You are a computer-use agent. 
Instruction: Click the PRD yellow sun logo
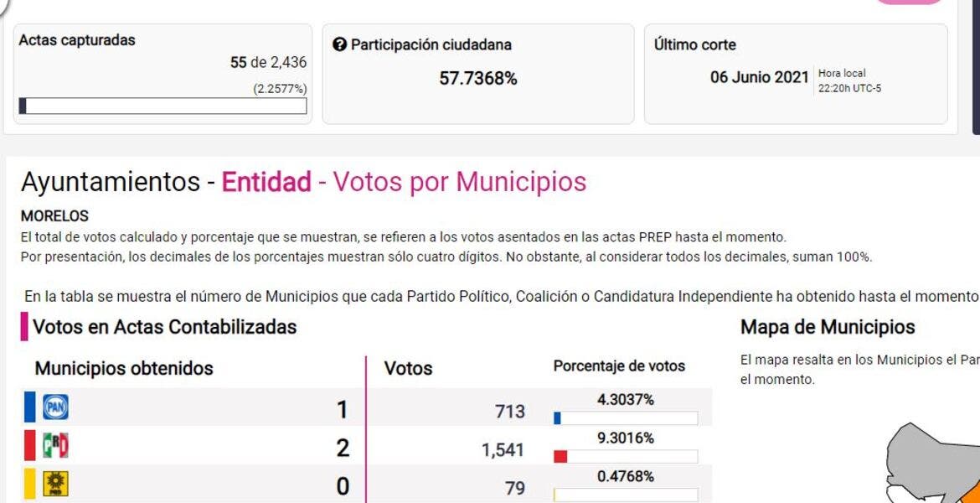pyautogui.click(x=55, y=485)
